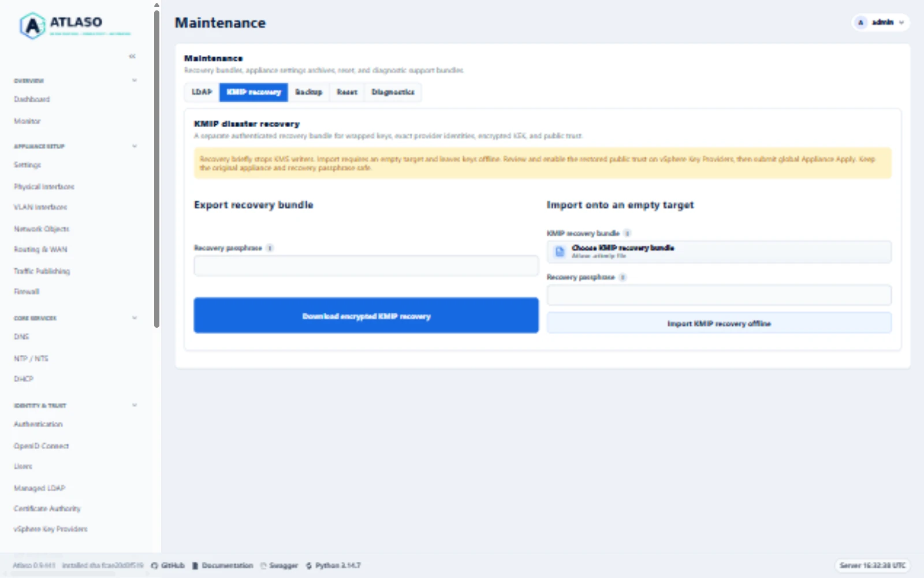Click the info icon beside Export Recovery passphrase
Viewport: 924px width, 578px height.
click(270, 248)
